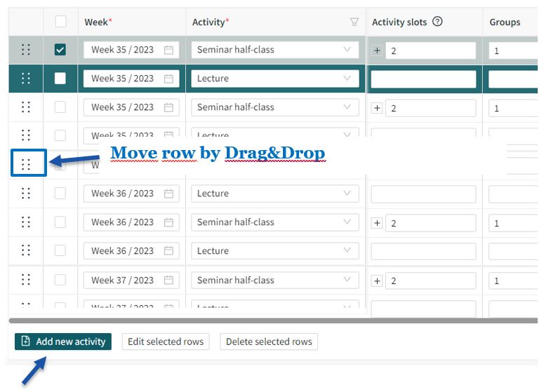Screen dimensions: 544x392
Task: Expand Seminar half-class dropdown in Week 37 row
Action: click(x=347, y=280)
